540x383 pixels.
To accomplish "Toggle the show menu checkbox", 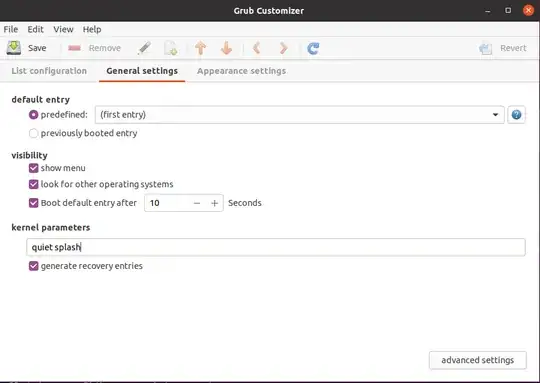I will click(33, 168).
